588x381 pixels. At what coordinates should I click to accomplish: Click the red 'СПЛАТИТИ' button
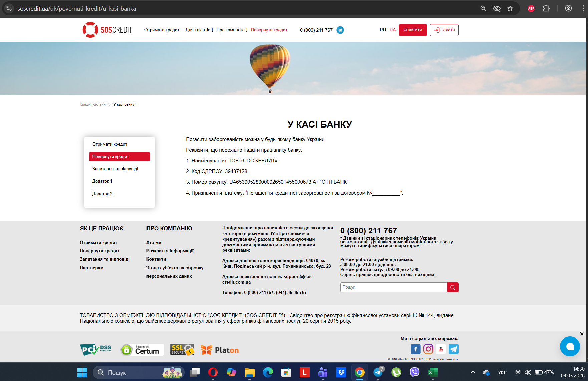point(413,30)
